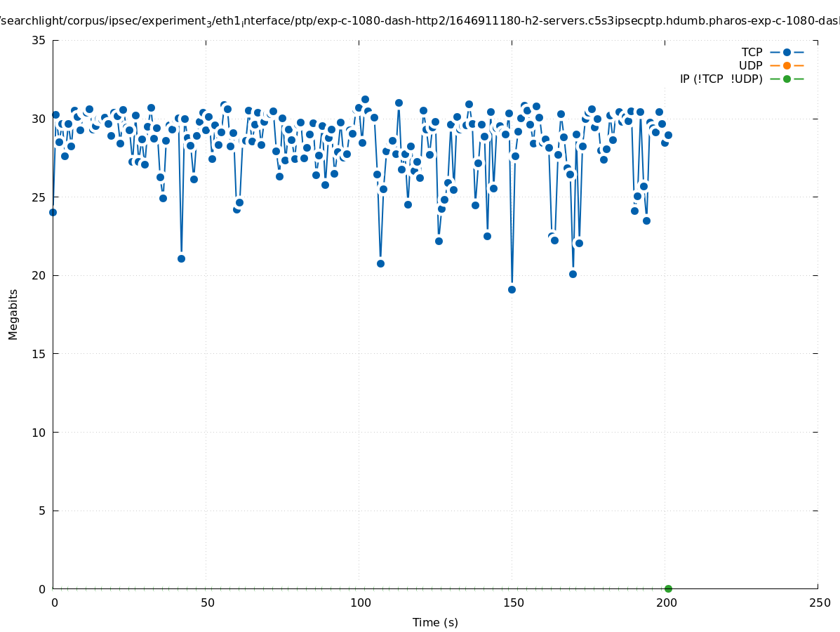Select the TCP legend label
Screen dimensions: 840x632
[x=752, y=52]
